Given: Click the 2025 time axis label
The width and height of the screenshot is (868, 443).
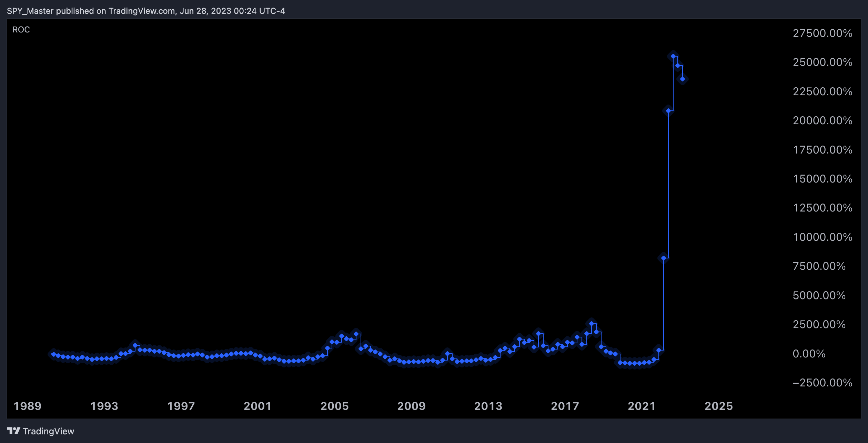Looking at the screenshot, I should (x=718, y=406).
